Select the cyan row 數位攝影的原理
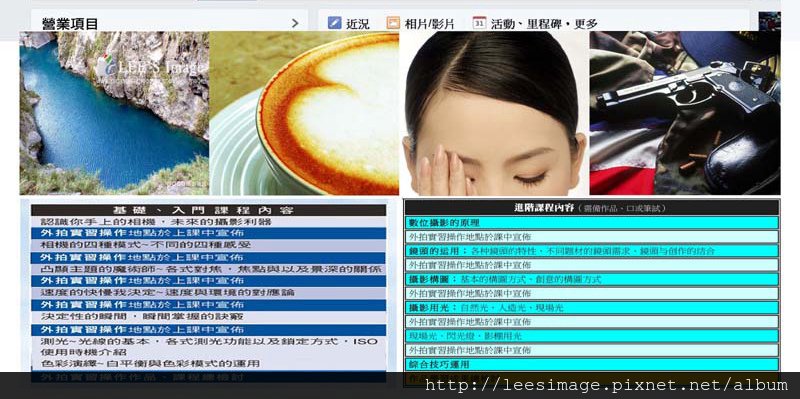The width and height of the screenshot is (800, 399). [x=592, y=223]
